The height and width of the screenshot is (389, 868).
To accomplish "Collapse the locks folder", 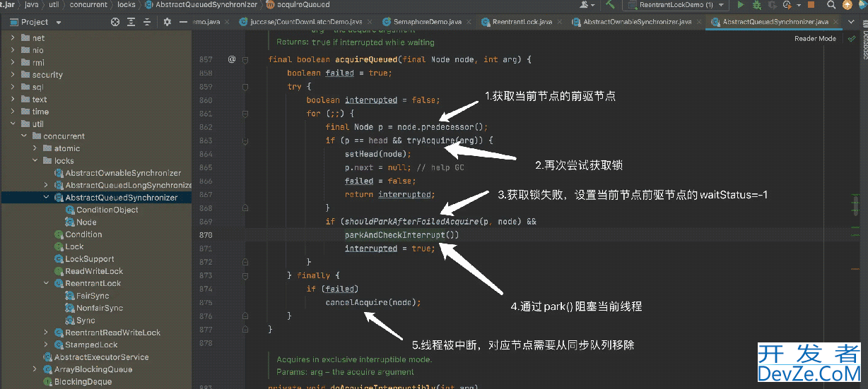I will click(36, 161).
